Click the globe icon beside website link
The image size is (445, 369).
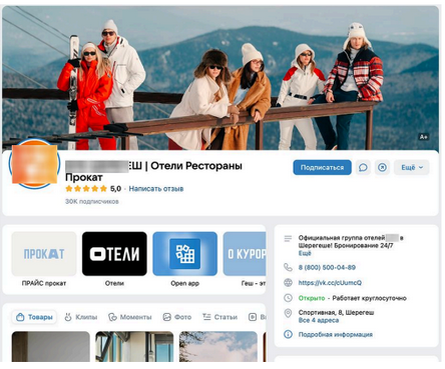coord(288,283)
